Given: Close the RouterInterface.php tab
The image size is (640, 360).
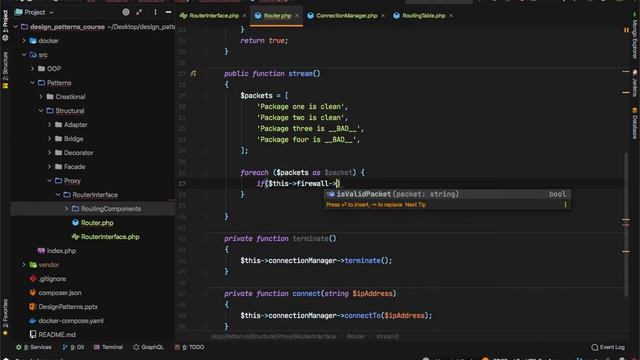Looking at the screenshot, I should pos(244,16).
